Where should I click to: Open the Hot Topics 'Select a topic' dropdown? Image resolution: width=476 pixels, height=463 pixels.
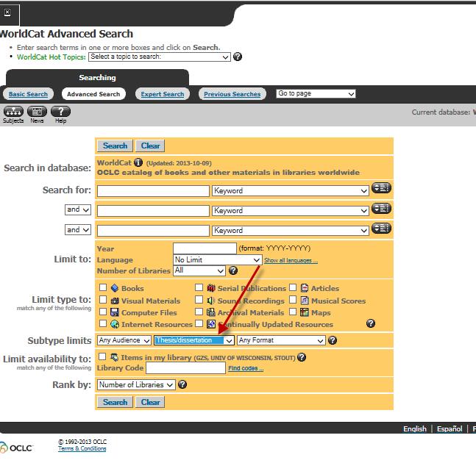[160, 57]
